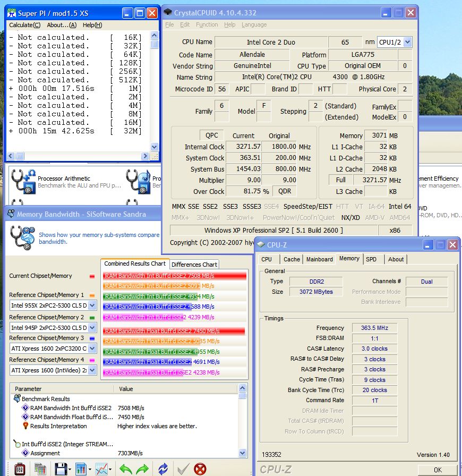The width and height of the screenshot is (462, 476).
Task: Open the CPU1/2 selector dropdown
Action: click(408, 42)
